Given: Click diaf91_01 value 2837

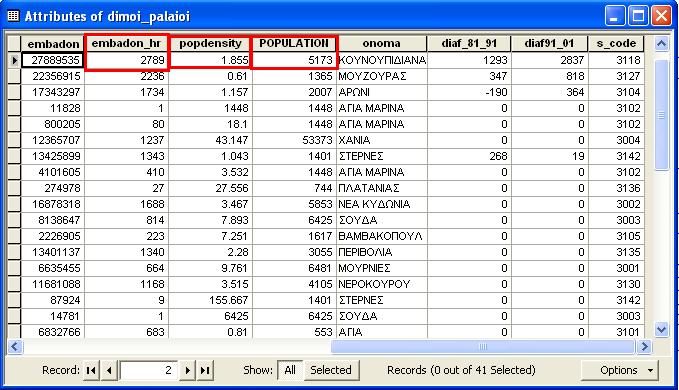Looking at the screenshot, I should [549, 60].
